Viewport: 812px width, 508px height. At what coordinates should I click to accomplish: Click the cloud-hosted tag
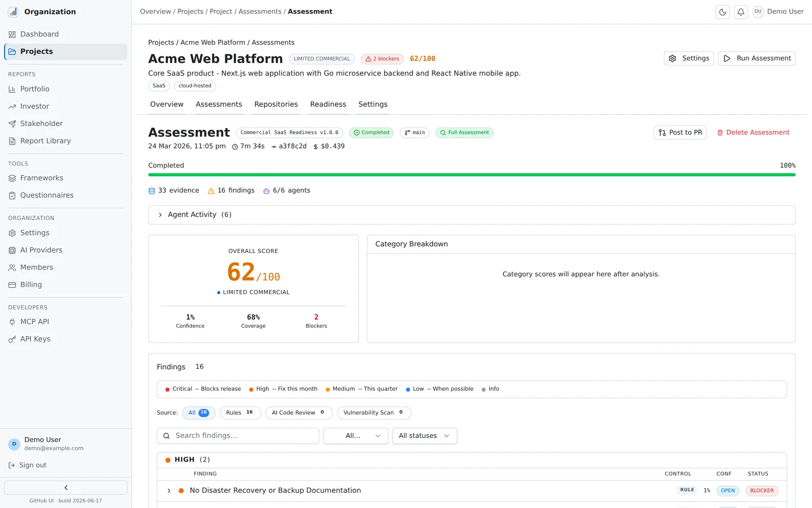point(195,86)
